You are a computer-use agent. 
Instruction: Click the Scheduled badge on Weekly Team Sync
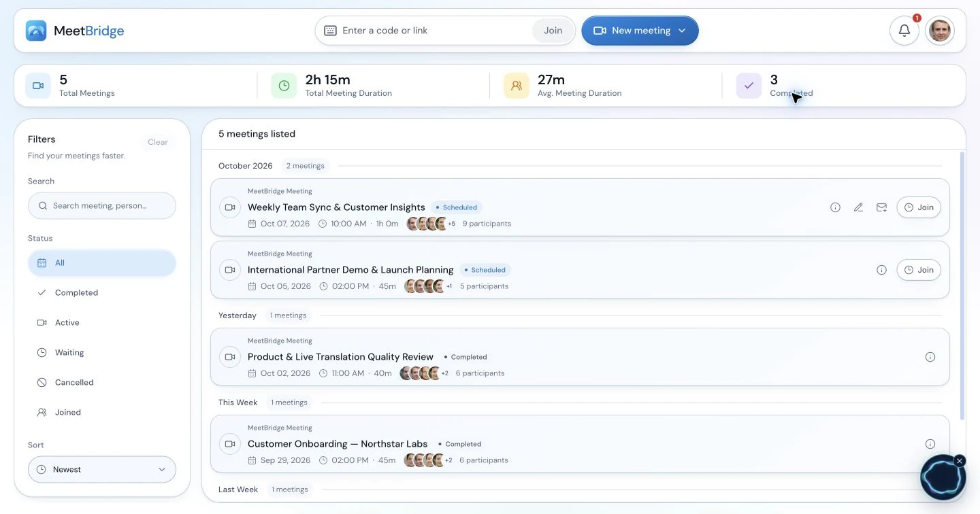coord(456,207)
